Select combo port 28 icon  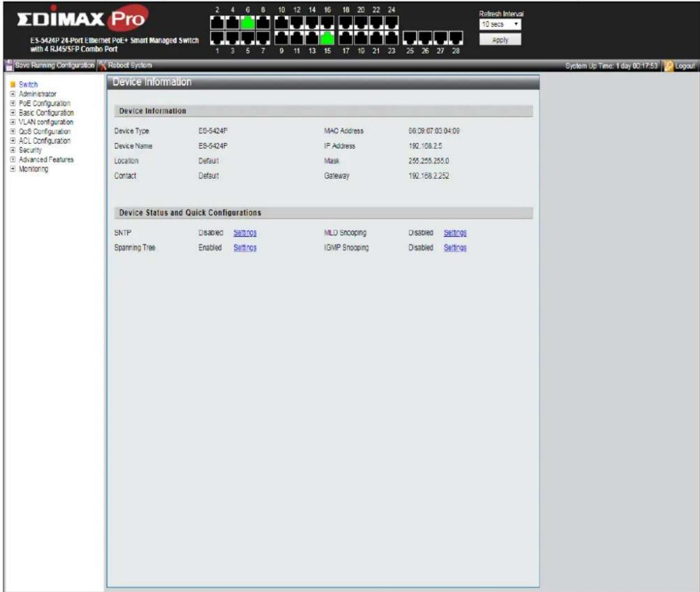tap(455, 38)
